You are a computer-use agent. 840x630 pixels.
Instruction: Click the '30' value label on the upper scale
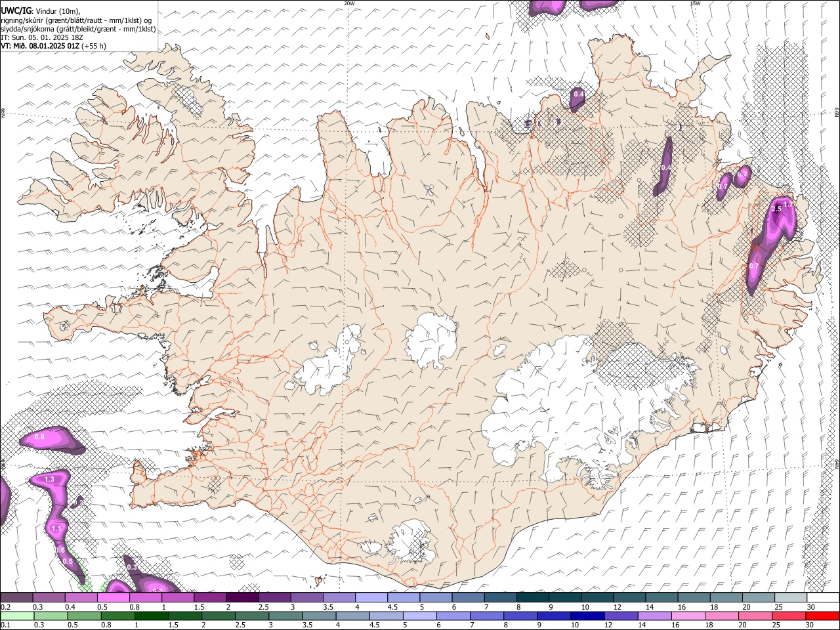coord(810,607)
